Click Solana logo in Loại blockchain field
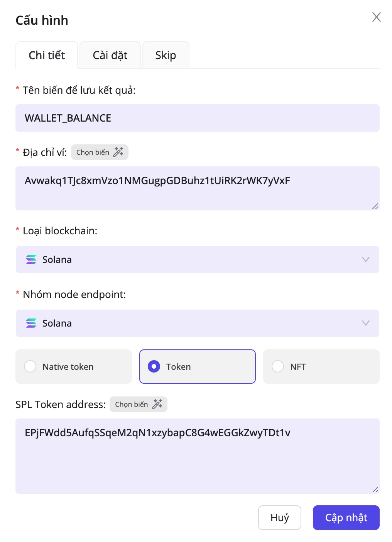The image size is (392, 542). pyautogui.click(x=31, y=259)
